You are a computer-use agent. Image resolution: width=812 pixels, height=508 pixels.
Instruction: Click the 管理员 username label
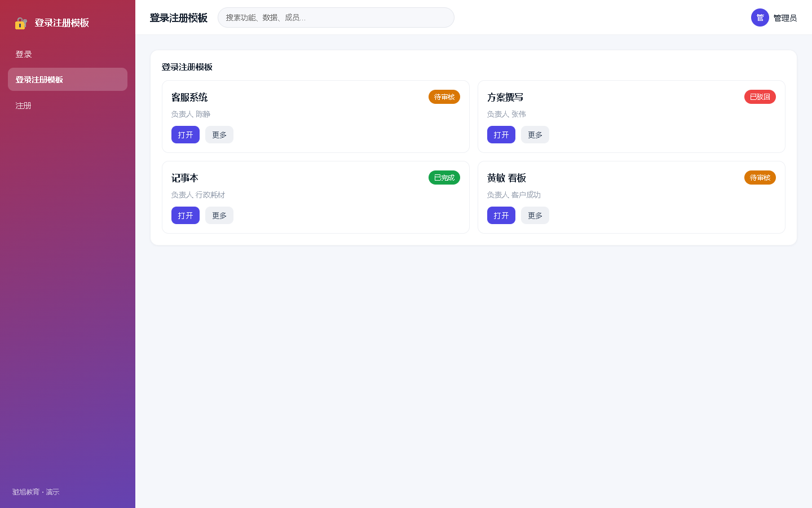pyautogui.click(x=785, y=18)
